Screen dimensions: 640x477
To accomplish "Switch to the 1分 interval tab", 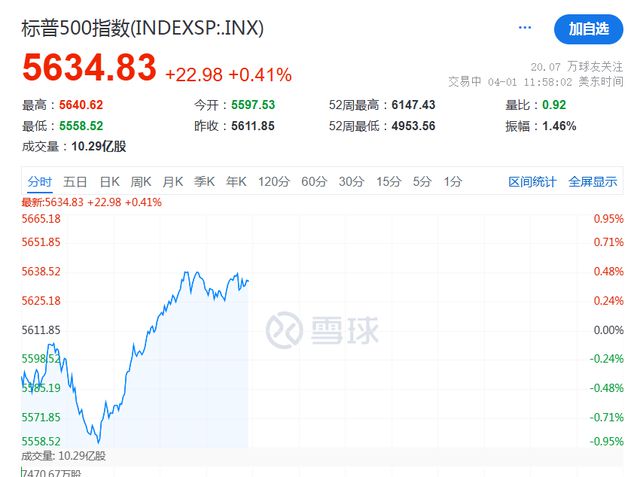I will tap(453, 182).
